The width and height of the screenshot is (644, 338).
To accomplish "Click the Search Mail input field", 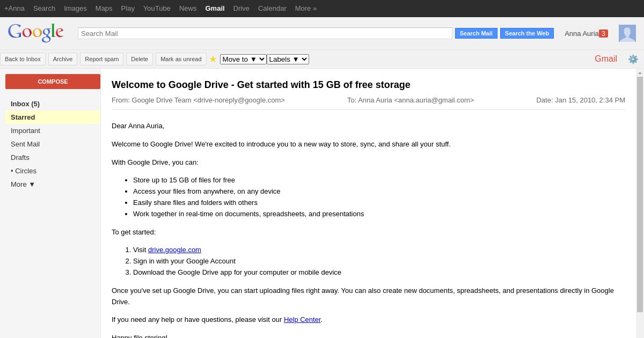I will (265, 33).
